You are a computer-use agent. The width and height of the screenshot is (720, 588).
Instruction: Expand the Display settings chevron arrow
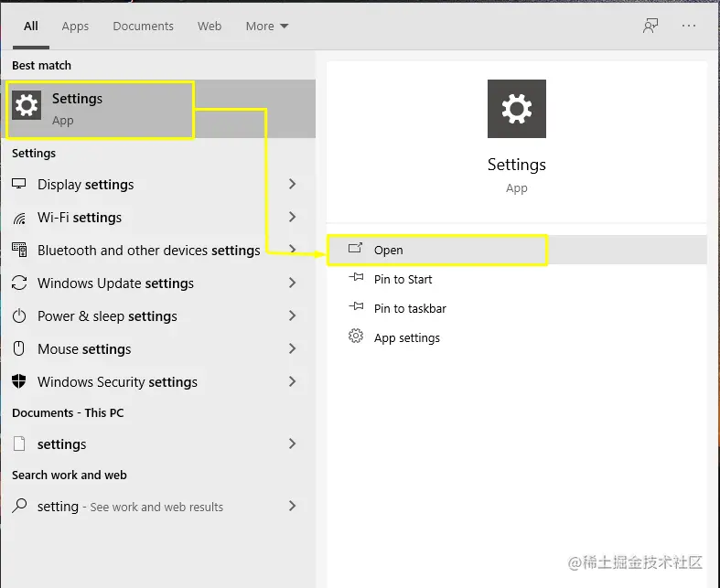point(292,184)
